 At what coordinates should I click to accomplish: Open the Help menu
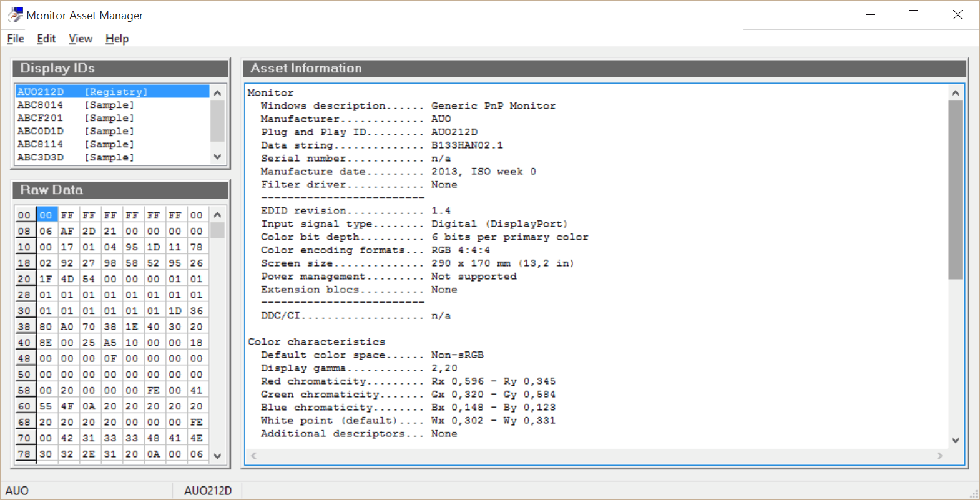[x=117, y=39]
